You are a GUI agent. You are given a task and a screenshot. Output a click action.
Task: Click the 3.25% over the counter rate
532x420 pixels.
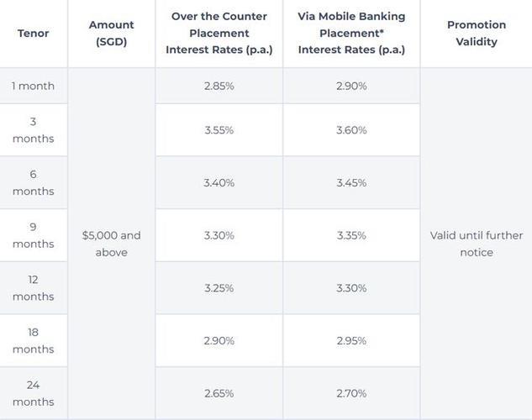(x=219, y=288)
